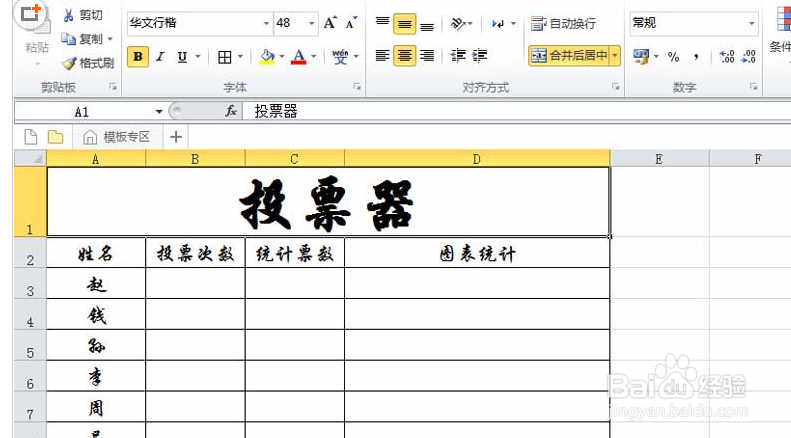791x438 pixels.
Task: Click the cell containing 赵
Action: (x=96, y=284)
